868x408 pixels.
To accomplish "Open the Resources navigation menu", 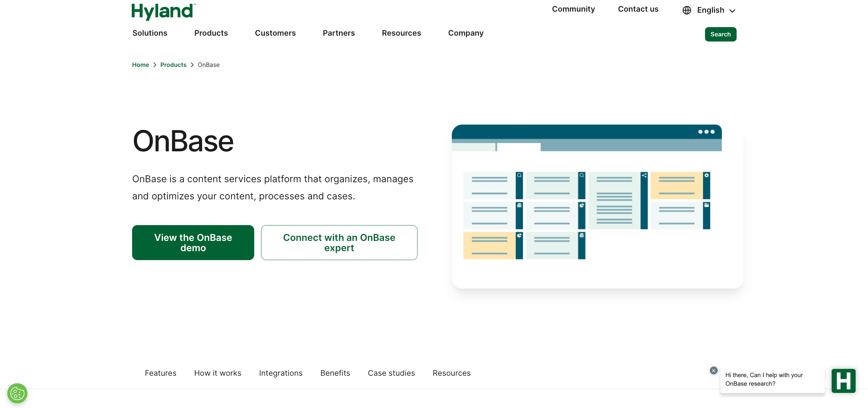I will click(401, 33).
